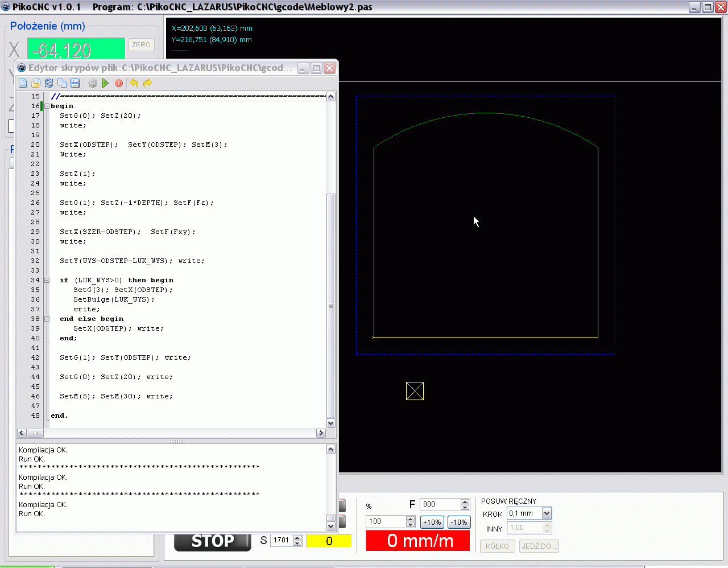
Task: Click the INNY step input field
Action: 525,528
